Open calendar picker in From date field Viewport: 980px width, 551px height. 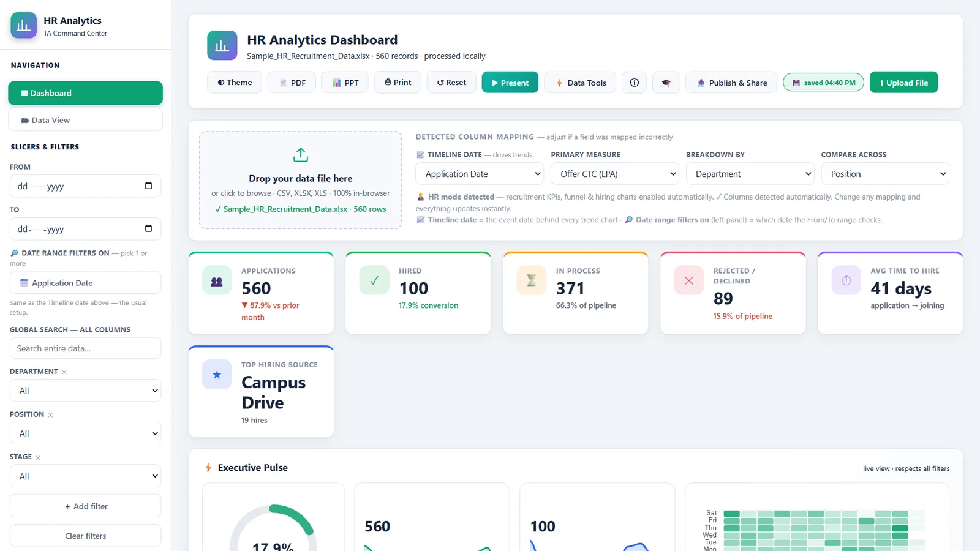[148, 186]
